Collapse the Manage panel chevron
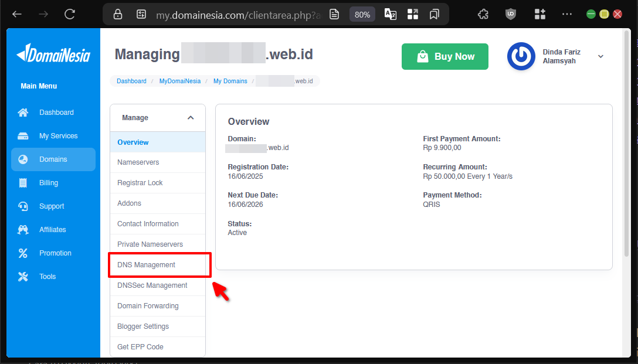The width and height of the screenshot is (638, 364). [x=191, y=117]
